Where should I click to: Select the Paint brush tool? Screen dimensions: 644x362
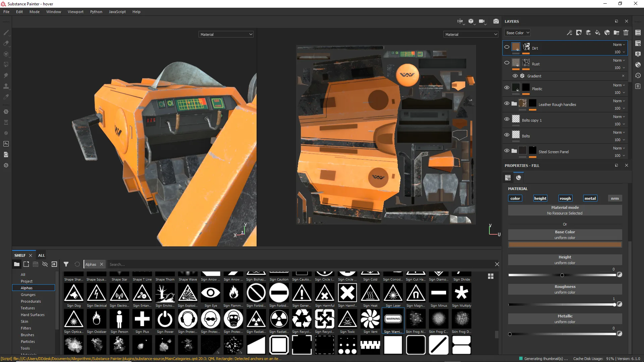(x=6, y=33)
